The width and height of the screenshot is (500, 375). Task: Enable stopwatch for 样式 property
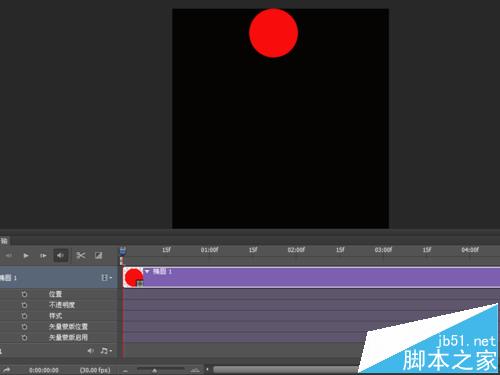tap(24, 316)
